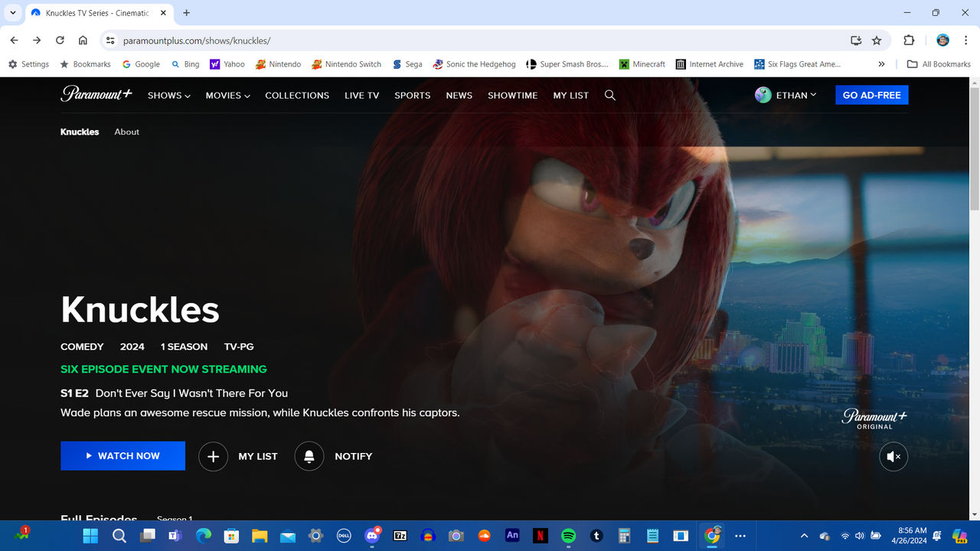
Task: Open the News section
Action: 459,96
